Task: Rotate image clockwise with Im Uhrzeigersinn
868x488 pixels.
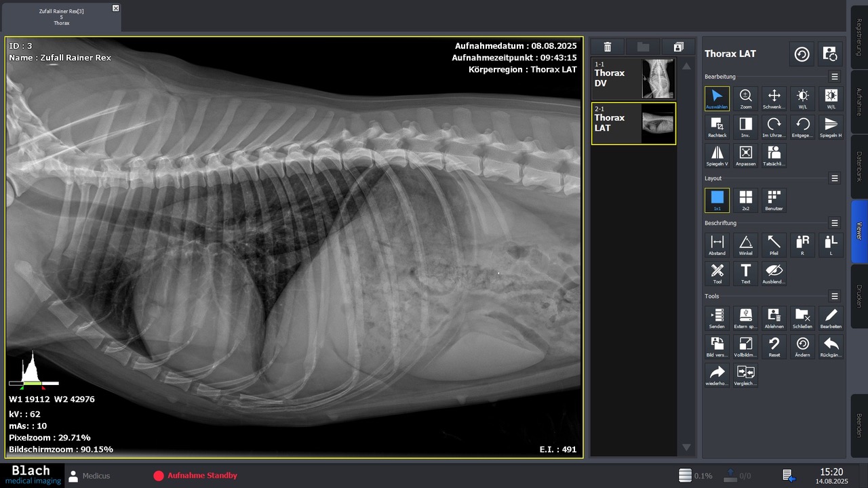Action: [774, 127]
